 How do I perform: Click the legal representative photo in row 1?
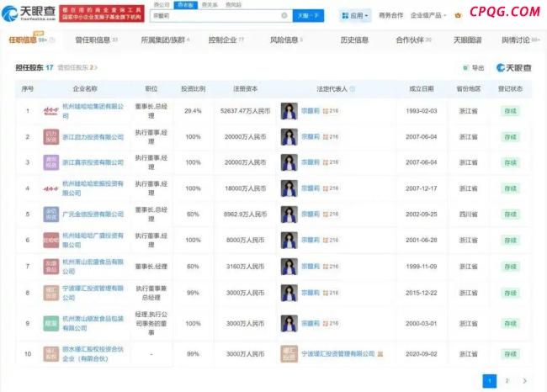(x=289, y=110)
